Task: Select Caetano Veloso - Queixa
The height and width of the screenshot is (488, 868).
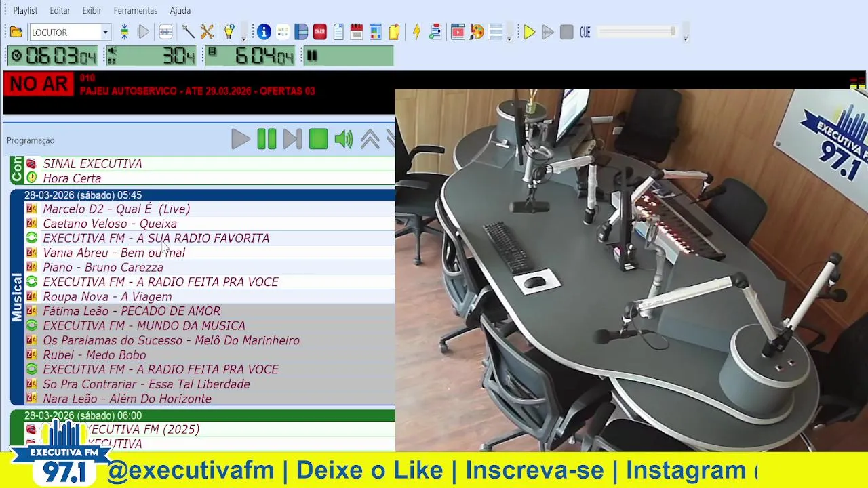Action: pos(210,224)
